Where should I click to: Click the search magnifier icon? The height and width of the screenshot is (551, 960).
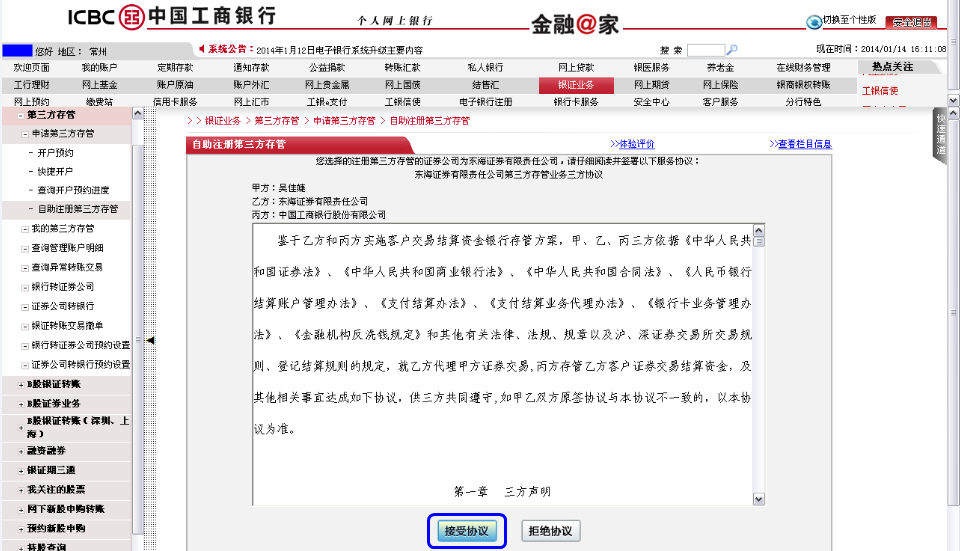pyautogui.click(x=732, y=50)
